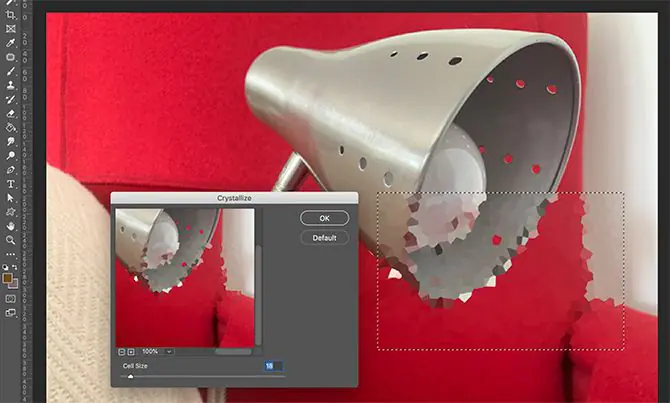This screenshot has width=670, height=403.
Task: Toggle Quick Mask mode
Action: click(x=11, y=298)
